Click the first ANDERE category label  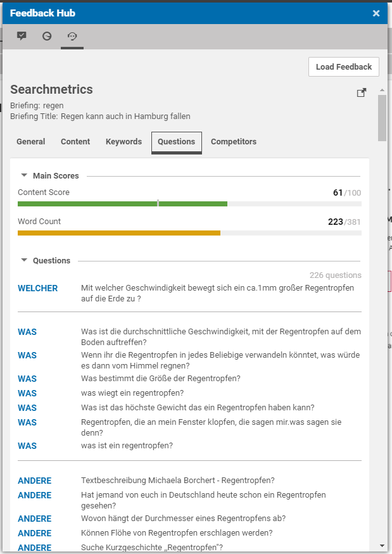34,481
